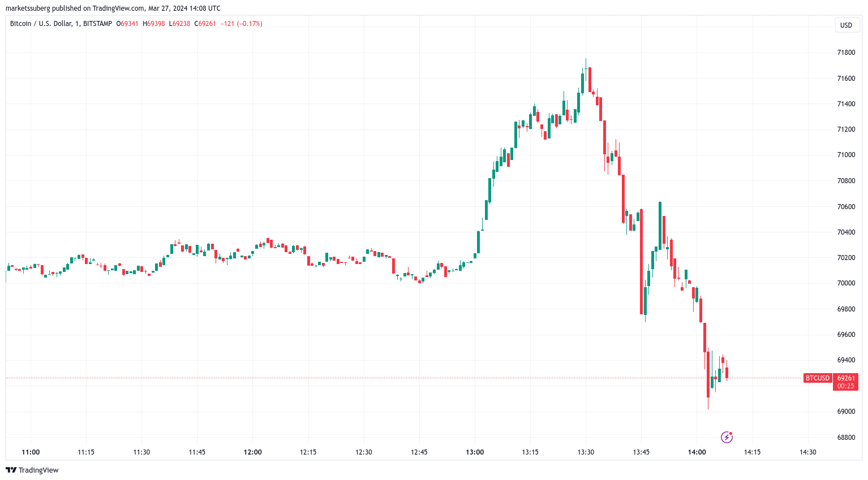Click the open price value O69341

pyautogui.click(x=127, y=24)
